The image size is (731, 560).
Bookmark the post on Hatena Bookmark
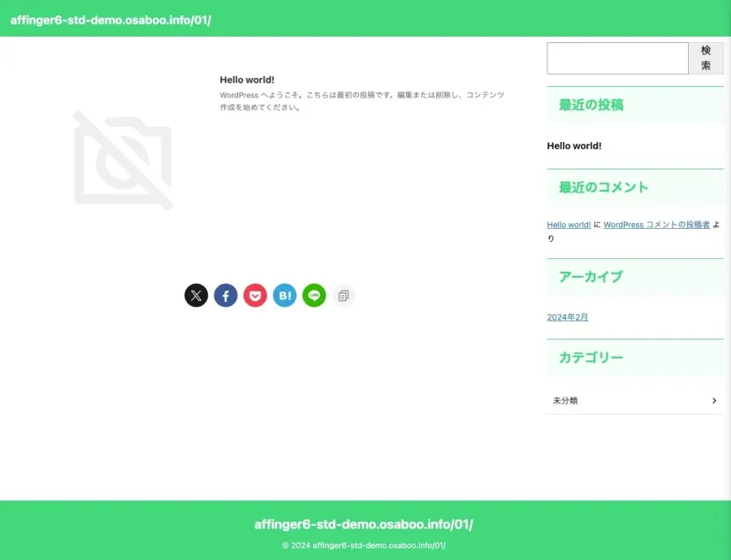click(x=284, y=295)
